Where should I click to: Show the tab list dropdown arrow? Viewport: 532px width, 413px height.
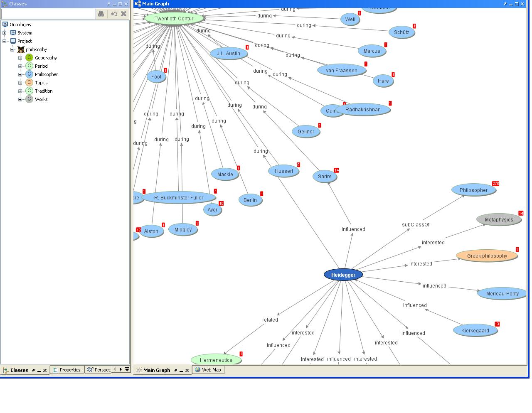click(127, 369)
